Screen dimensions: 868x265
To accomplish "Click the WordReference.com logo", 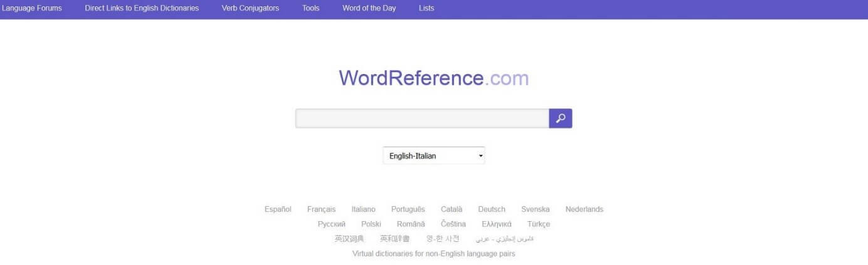I will click(x=434, y=78).
